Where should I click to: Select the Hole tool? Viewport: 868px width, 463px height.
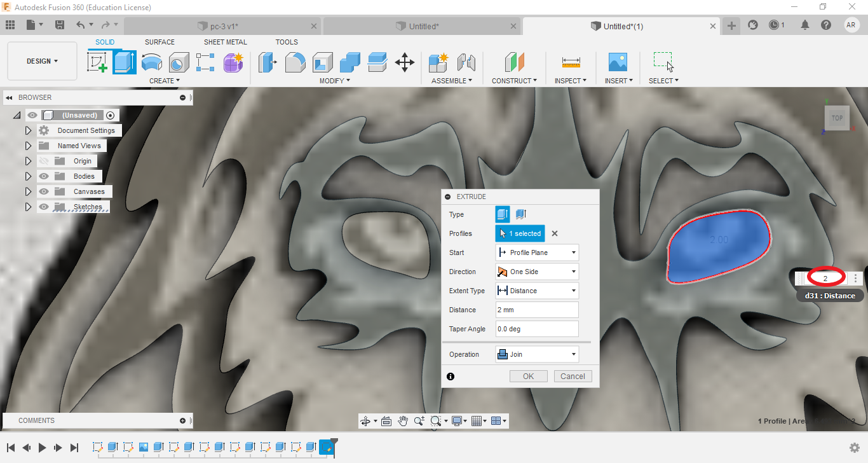pos(179,62)
